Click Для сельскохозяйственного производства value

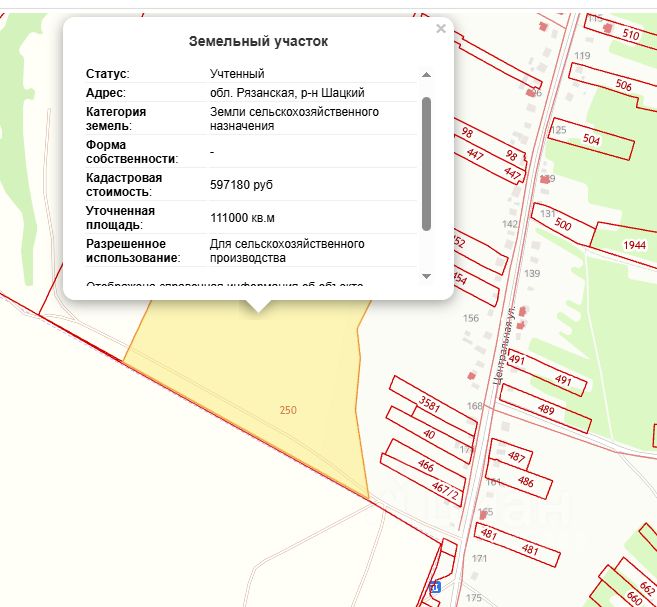[x=287, y=251]
